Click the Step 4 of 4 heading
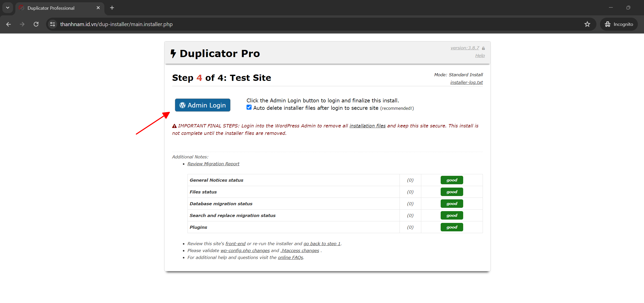 pyautogui.click(x=221, y=78)
